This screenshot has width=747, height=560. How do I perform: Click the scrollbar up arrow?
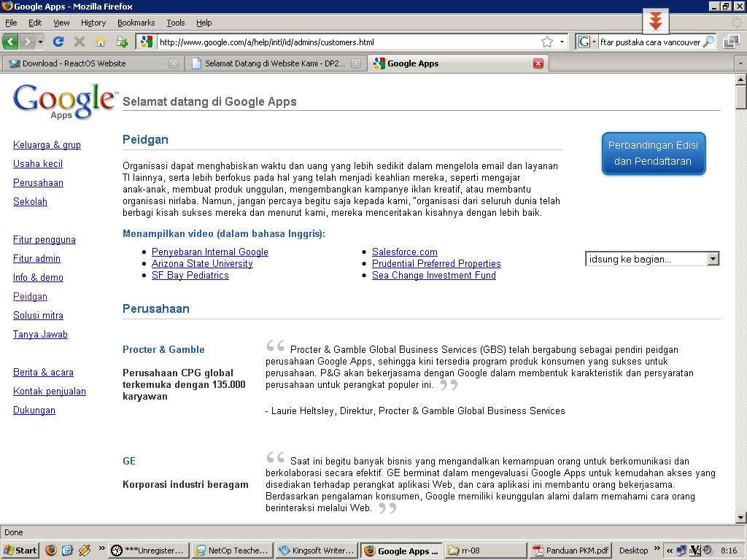(x=741, y=79)
